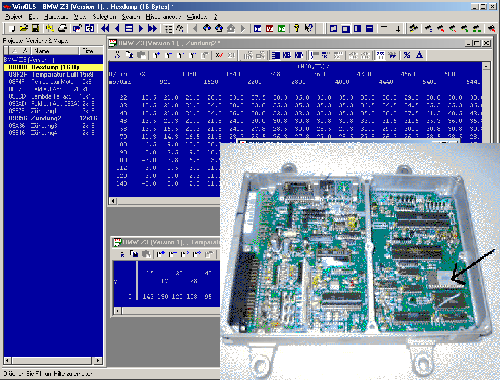Click the copy icon in Temperatur window toolbar
Image resolution: width=500 pixels, height=380 pixels.
pyautogui.click(x=134, y=254)
